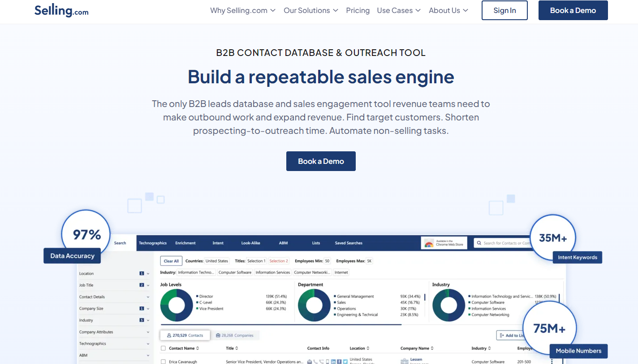Click the Employees Max 5K value
Screen dimensions: 638x364
coord(369,261)
